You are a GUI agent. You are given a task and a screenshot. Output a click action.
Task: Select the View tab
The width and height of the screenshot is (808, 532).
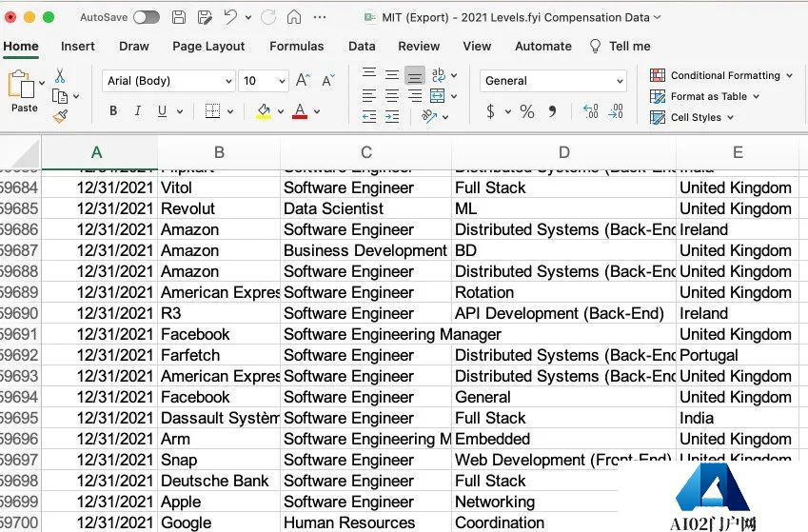(x=477, y=46)
